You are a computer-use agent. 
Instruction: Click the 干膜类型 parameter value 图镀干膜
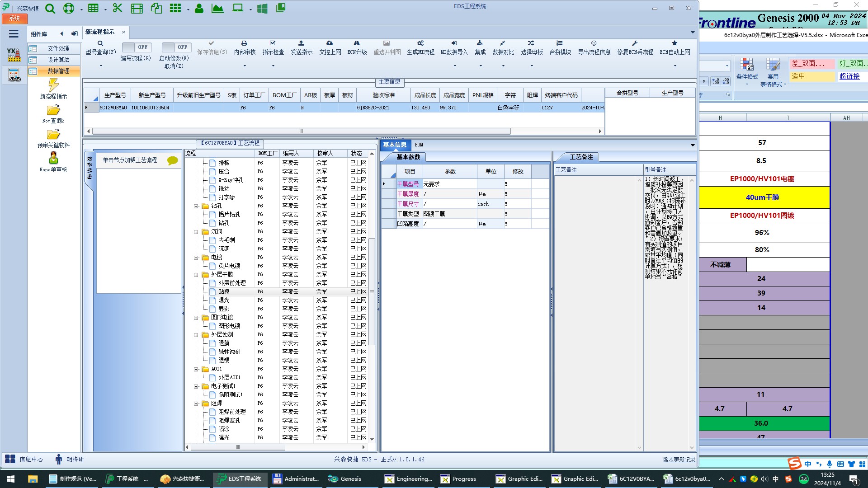point(449,214)
